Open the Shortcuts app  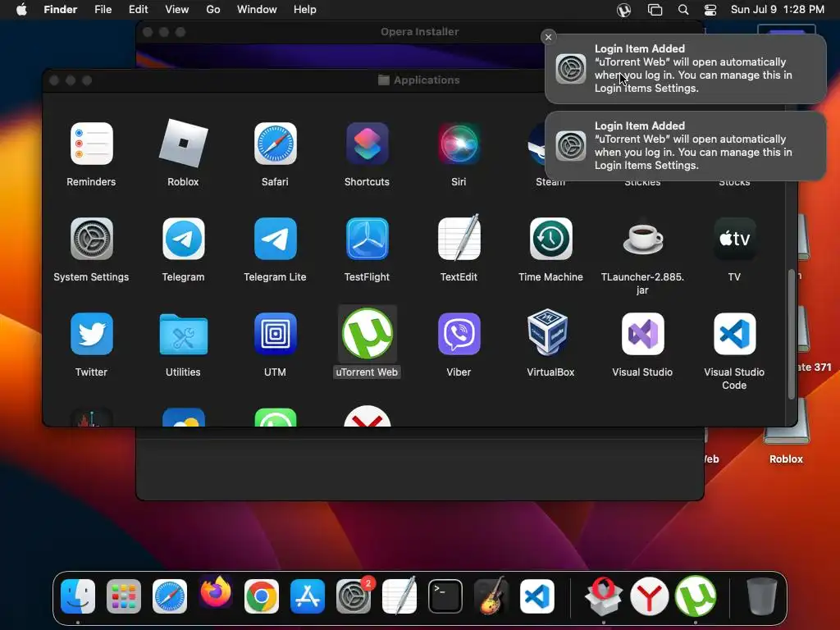click(367, 144)
